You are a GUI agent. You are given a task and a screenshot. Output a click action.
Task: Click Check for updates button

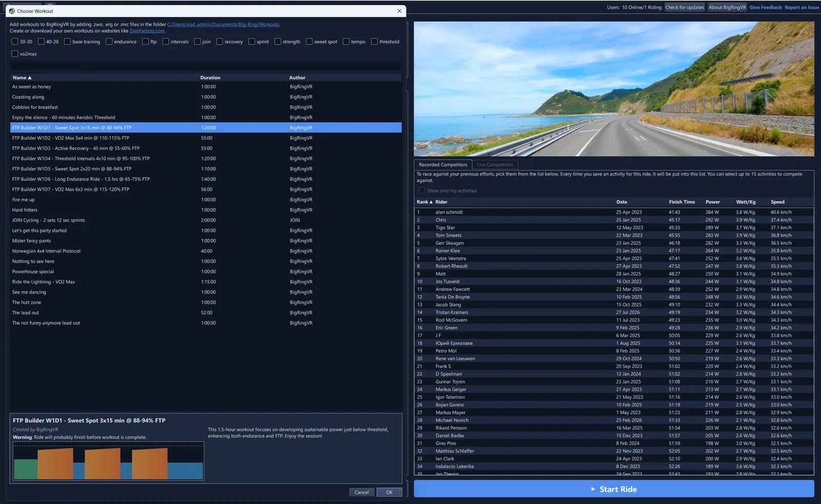pyautogui.click(x=685, y=7)
